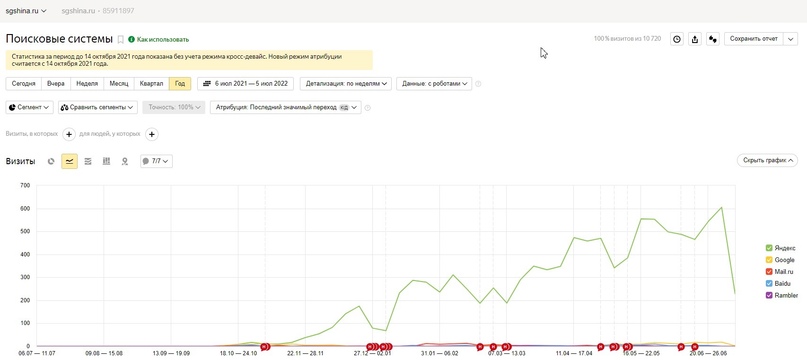Open Детализация: по неделям dropdown

pos(346,84)
